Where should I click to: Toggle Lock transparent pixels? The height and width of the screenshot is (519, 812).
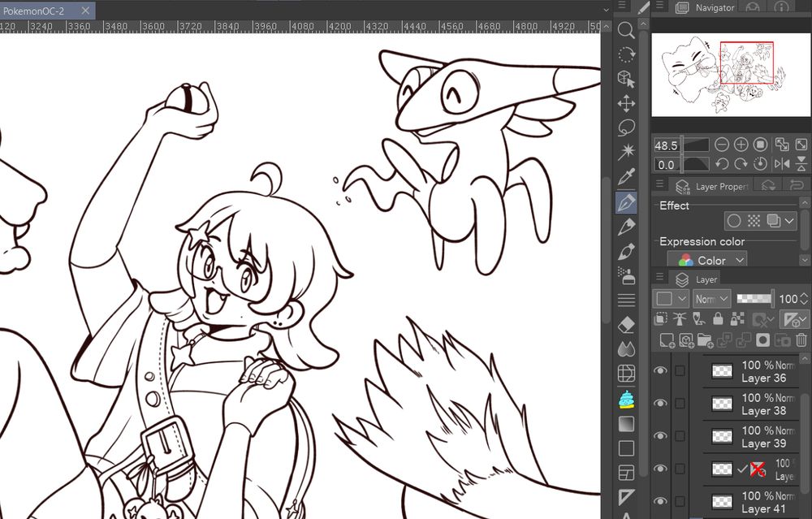(x=737, y=319)
